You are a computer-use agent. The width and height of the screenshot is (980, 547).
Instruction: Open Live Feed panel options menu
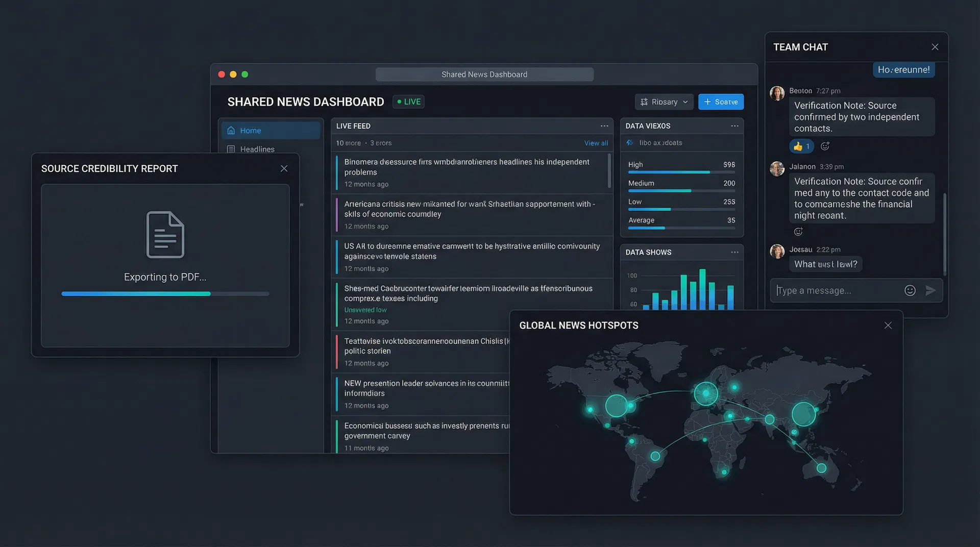tap(604, 126)
